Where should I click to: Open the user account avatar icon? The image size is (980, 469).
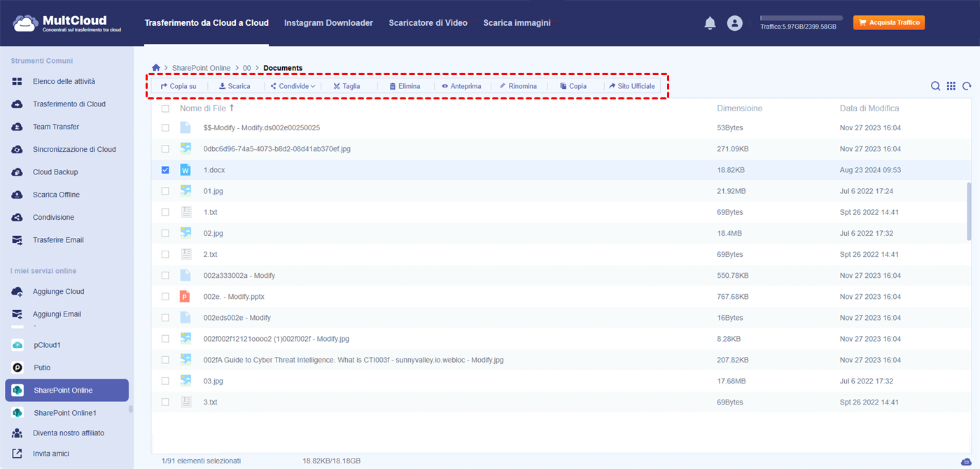coord(734,23)
